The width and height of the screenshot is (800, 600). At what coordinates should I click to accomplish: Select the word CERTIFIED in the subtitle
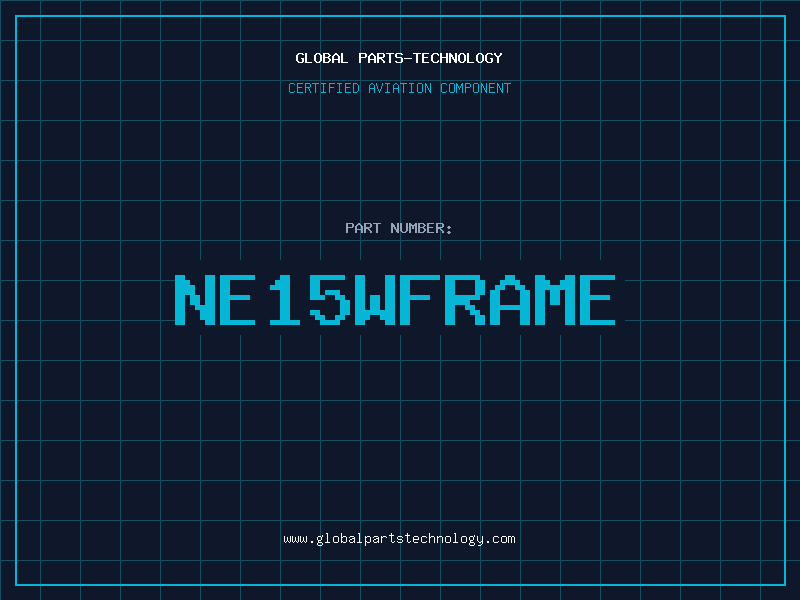324,89
